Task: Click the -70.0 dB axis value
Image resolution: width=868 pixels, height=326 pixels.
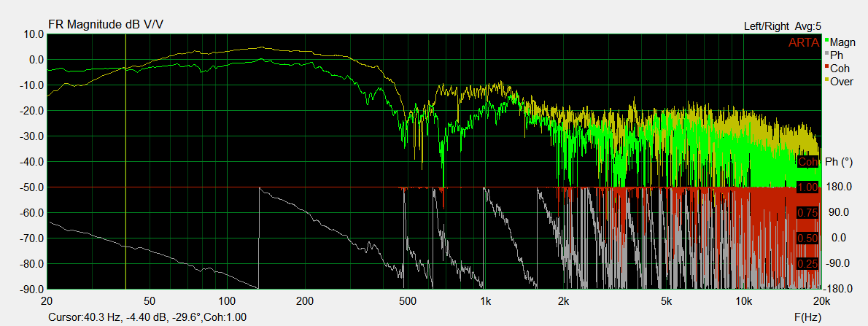Action: (x=31, y=238)
